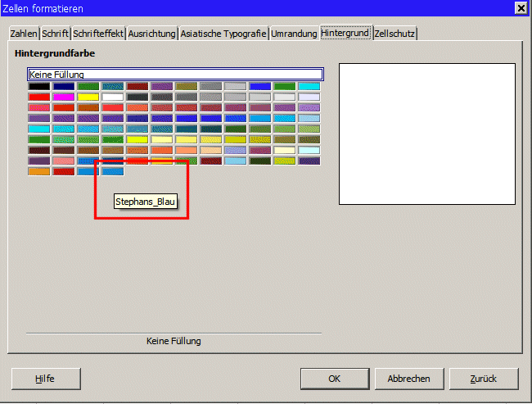
Task: Choose the magenta swatch in the second row
Action: [63, 97]
